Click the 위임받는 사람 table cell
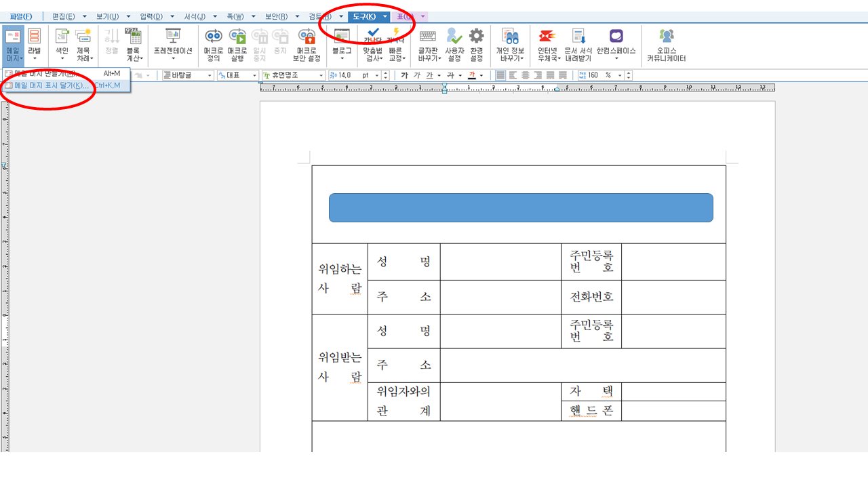The image size is (868, 488). click(340, 367)
